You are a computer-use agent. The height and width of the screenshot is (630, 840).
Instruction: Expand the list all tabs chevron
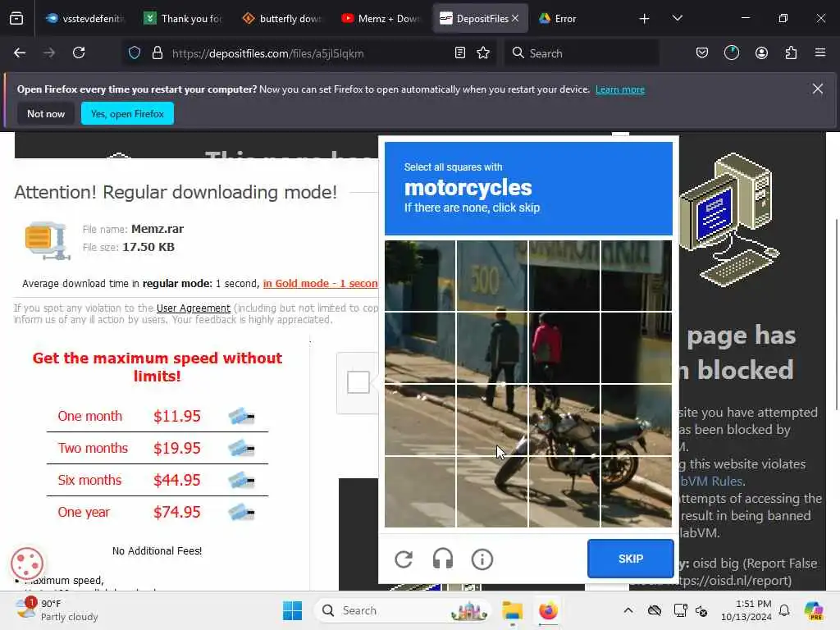click(x=677, y=18)
